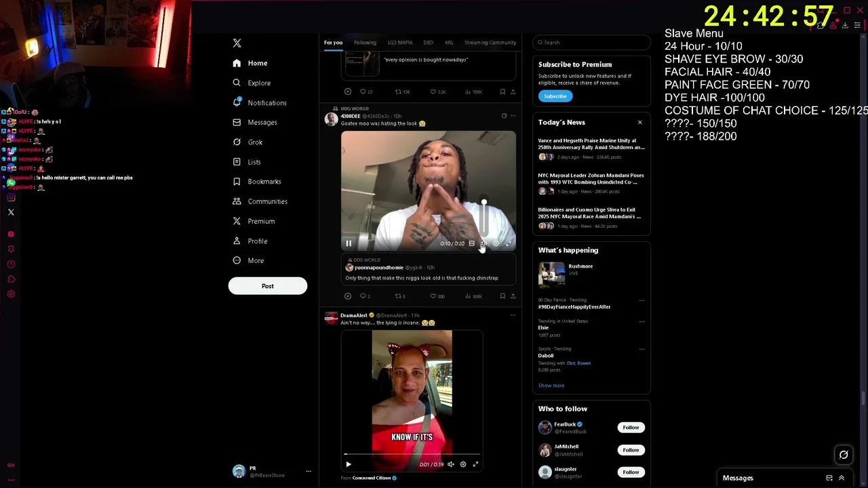This screenshot has width=868, height=488.
Task: Open 4300DEE video settings gear
Action: [496, 243]
